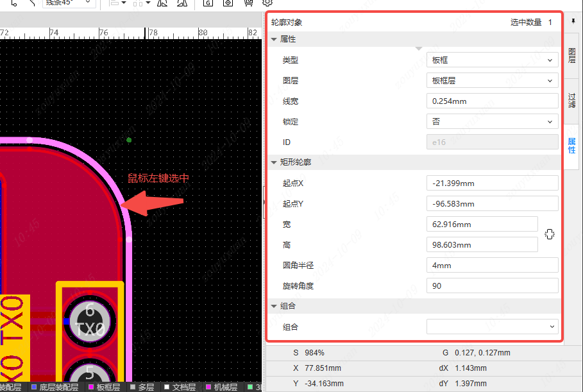583x392 pixels.
Task: Click the link width-height aspect icon
Action: 550,234
